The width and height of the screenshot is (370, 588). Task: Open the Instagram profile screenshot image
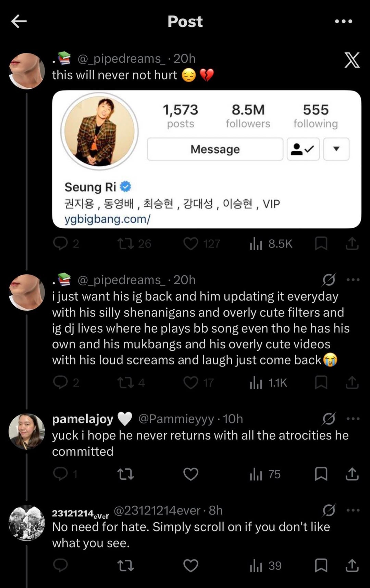point(207,159)
